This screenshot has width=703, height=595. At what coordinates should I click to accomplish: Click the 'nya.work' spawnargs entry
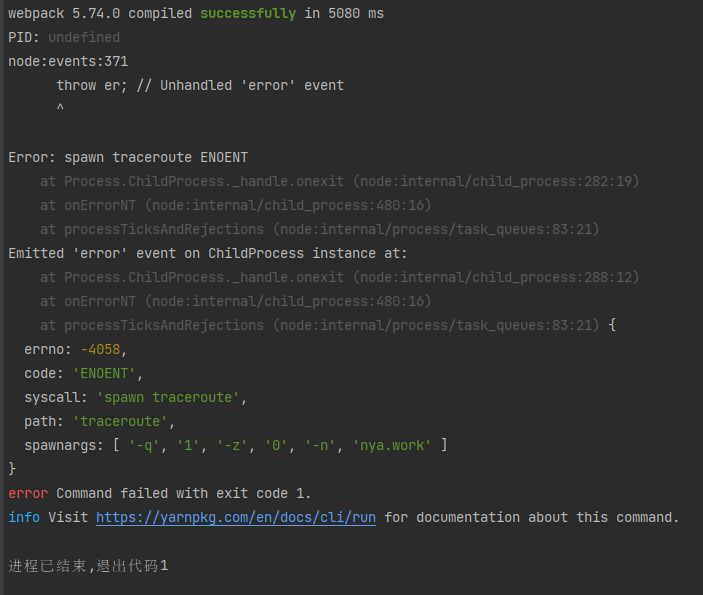tap(392, 445)
